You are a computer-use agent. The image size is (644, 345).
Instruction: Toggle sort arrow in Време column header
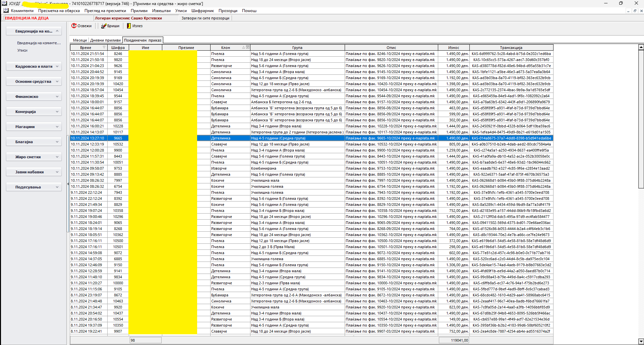(104, 48)
